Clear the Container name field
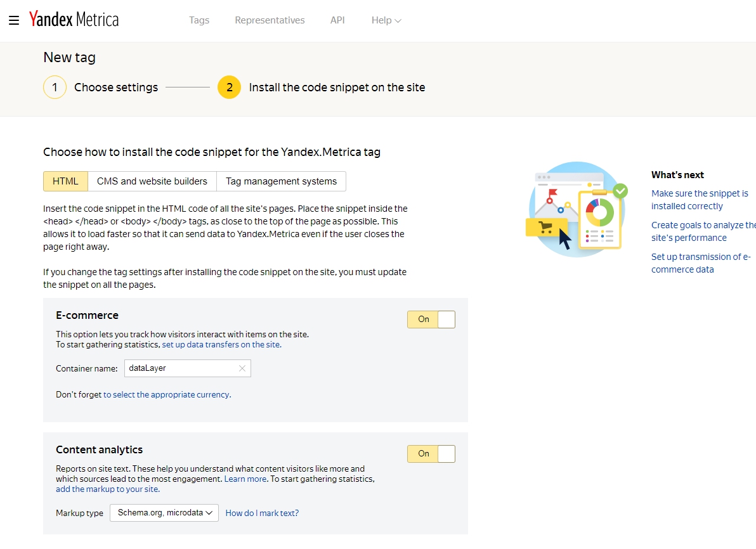Image resolution: width=756 pixels, height=549 pixels. coord(242,368)
